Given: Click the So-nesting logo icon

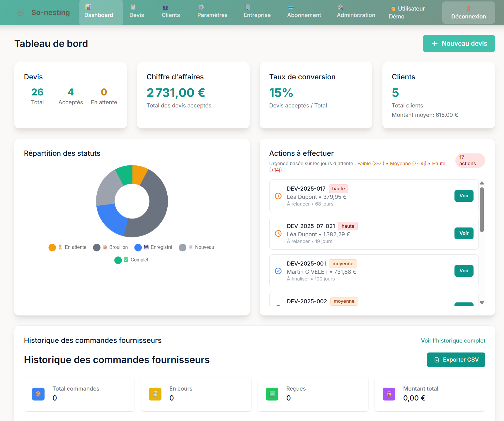Looking at the screenshot, I should [21, 13].
